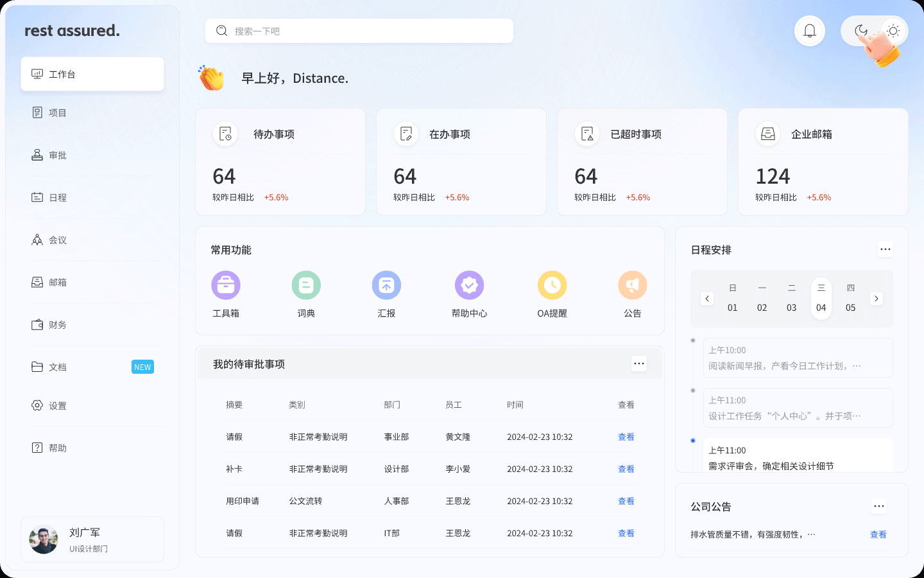Expand calendar to next dates with right chevron
924x578 pixels.
click(x=876, y=298)
